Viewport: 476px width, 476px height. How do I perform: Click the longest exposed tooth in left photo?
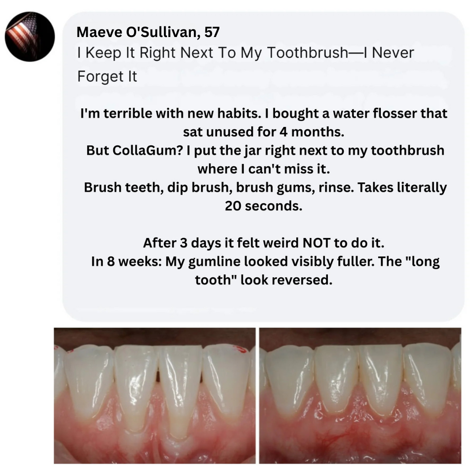(180, 392)
